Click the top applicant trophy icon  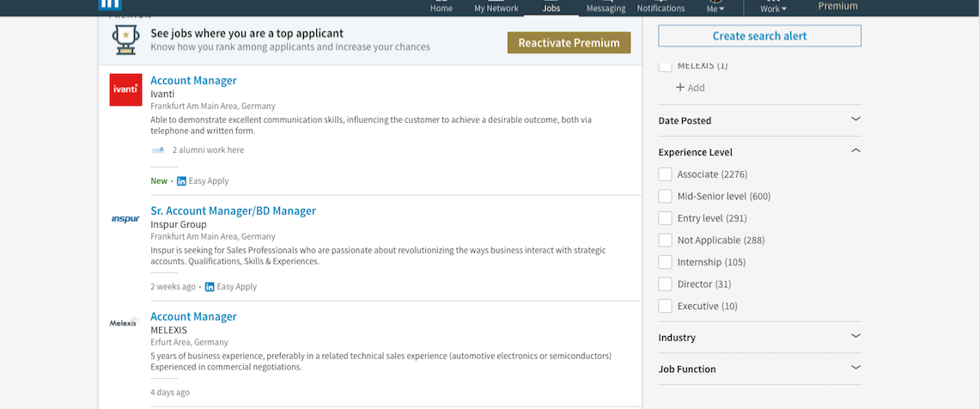[125, 40]
